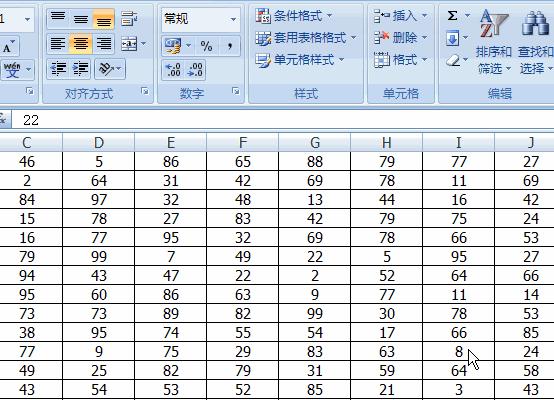Apply percent style formatting
This screenshot has height=400, width=554.
(x=206, y=46)
